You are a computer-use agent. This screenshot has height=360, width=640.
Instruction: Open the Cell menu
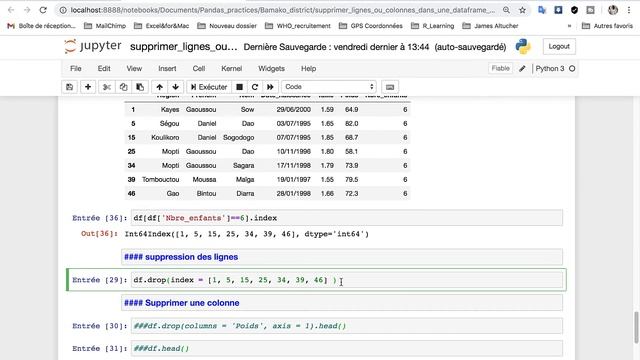coord(199,69)
